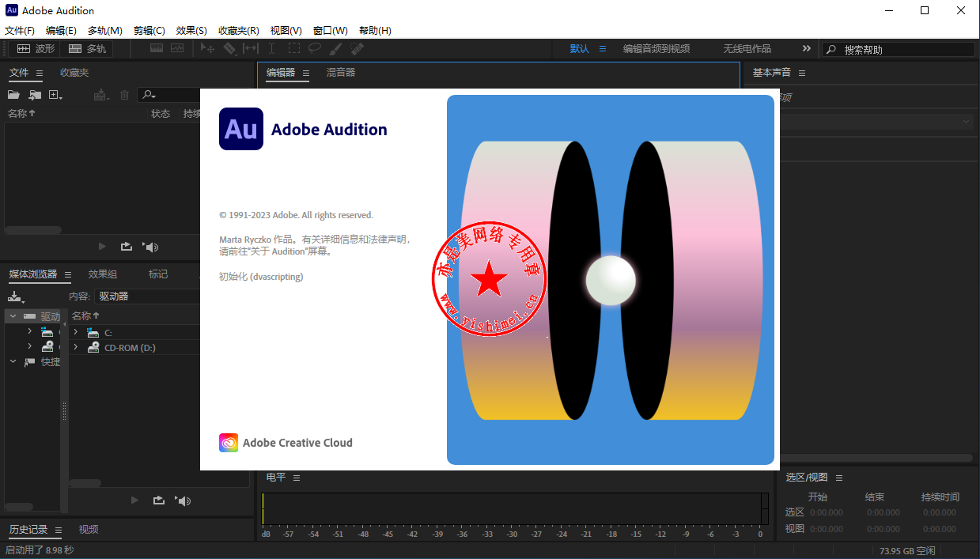Select the Marquee Selection tool

coord(293,48)
